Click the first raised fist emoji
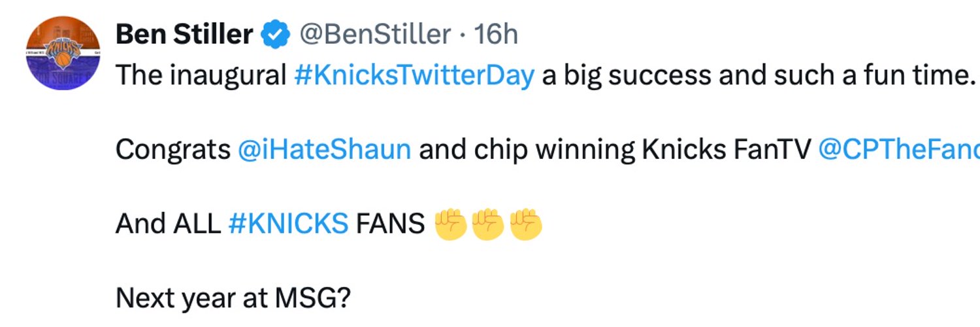Viewport: 980px width, 327px height. click(451, 224)
